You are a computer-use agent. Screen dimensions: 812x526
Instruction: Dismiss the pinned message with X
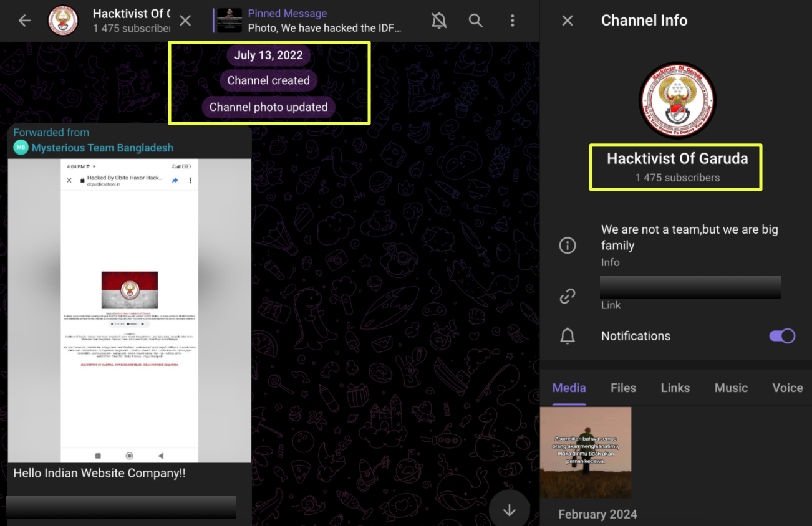click(x=185, y=21)
